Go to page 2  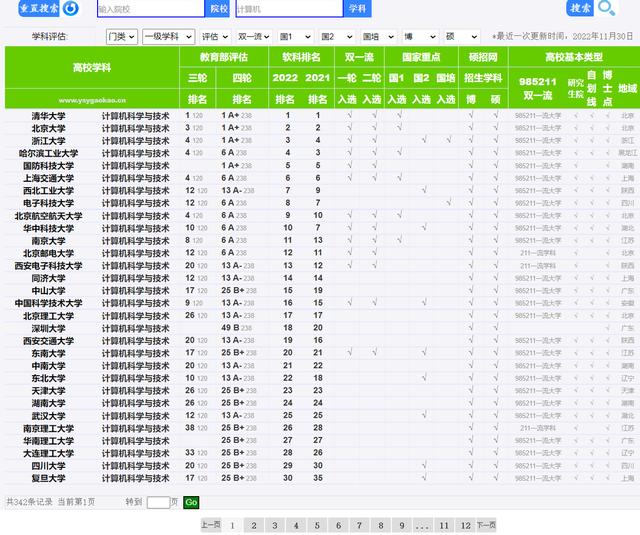[253, 525]
